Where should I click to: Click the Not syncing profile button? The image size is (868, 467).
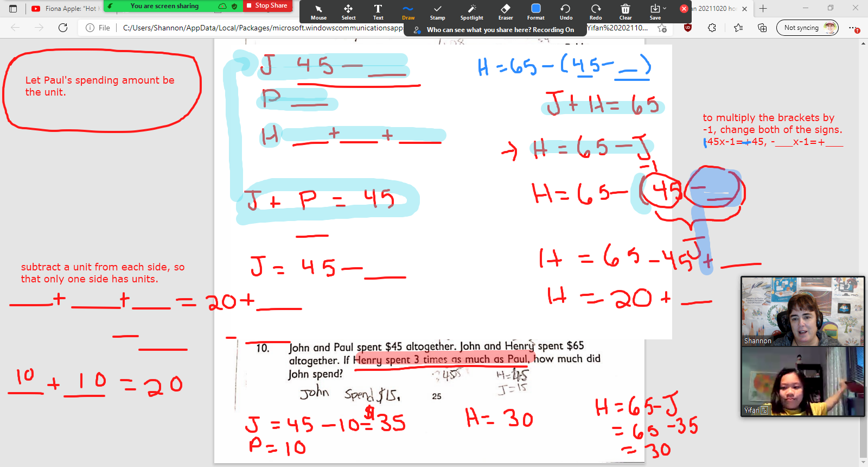807,28
